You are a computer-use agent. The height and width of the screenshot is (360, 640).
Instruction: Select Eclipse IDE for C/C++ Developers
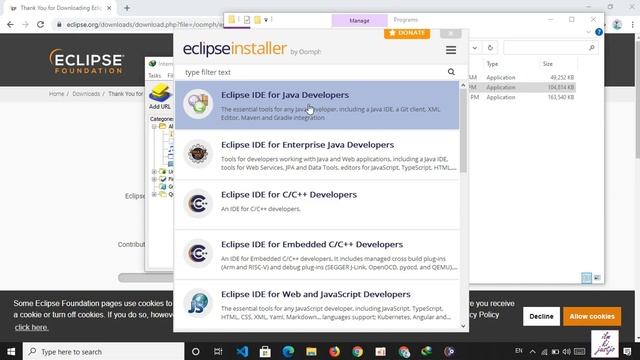point(317,205)
